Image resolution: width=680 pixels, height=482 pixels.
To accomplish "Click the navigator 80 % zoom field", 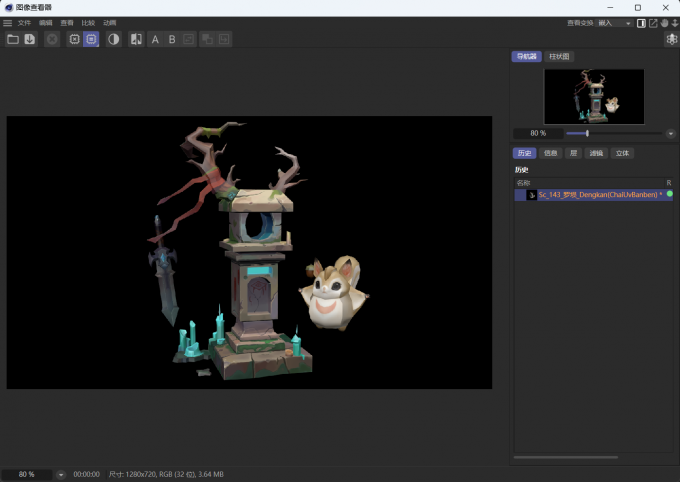I will pos(538,133).
